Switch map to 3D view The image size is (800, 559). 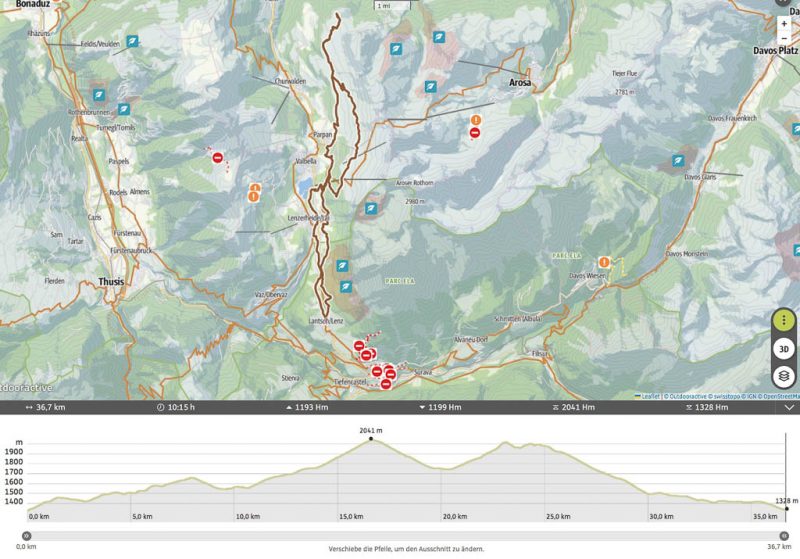tap(784, 349)
